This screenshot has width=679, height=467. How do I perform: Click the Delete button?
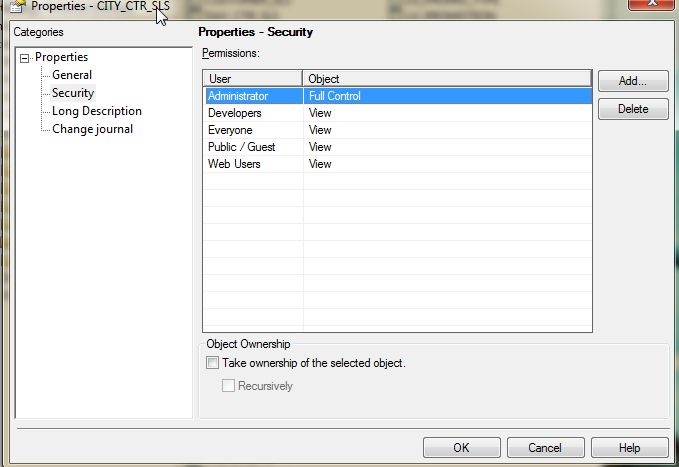click(633, 109)
